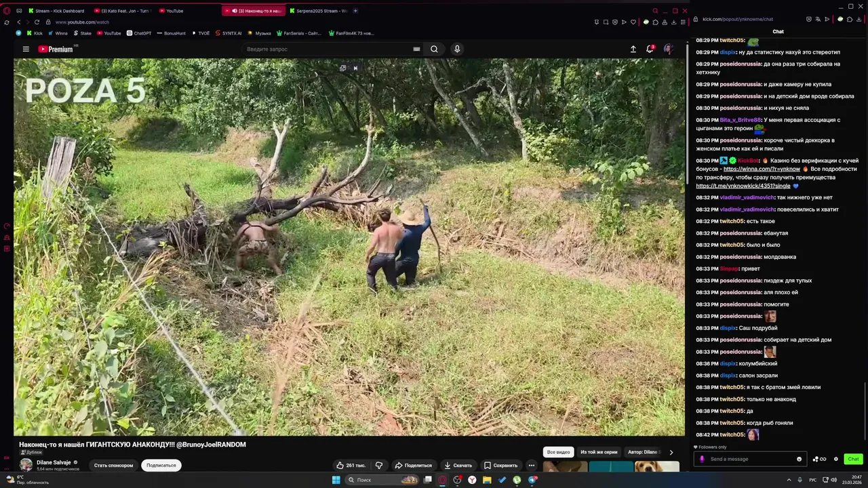This screenshot has height=488, width=868.
Task: Click Стать спонсором button
Action: tap(113, 465)
